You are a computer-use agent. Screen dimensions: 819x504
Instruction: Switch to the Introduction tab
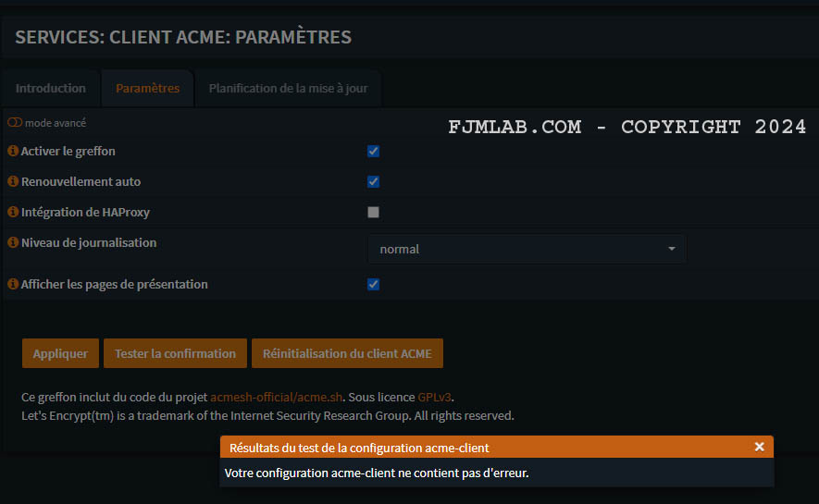pos(51,89)
